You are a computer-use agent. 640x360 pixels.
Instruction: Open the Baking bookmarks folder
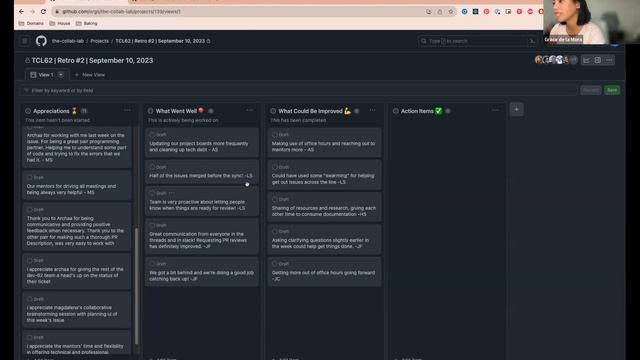[87, 23]
